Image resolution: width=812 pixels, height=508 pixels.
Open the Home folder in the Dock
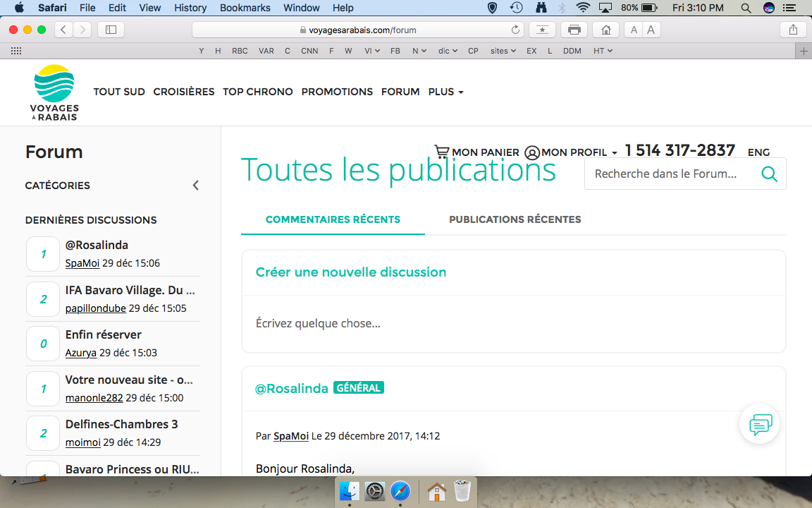click(x=436, y=491)
